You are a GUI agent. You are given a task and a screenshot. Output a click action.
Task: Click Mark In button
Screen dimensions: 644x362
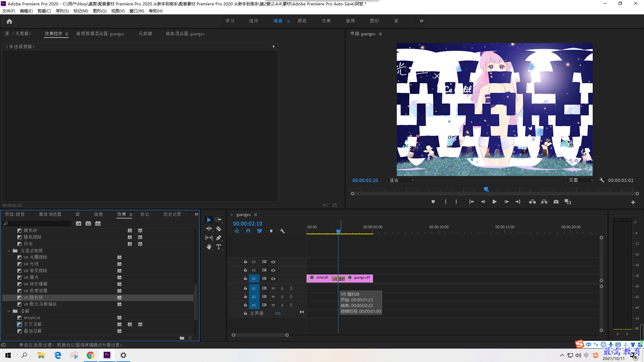(x=445, y=202)
